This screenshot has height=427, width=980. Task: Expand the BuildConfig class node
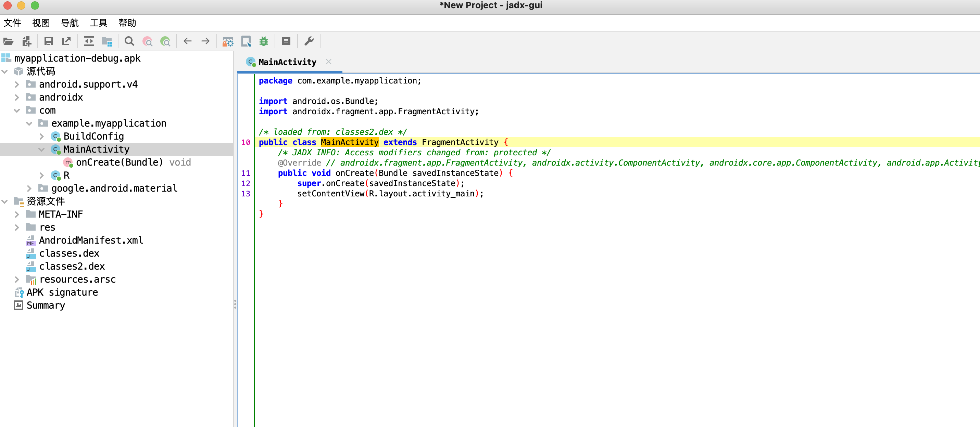(42, 136)
